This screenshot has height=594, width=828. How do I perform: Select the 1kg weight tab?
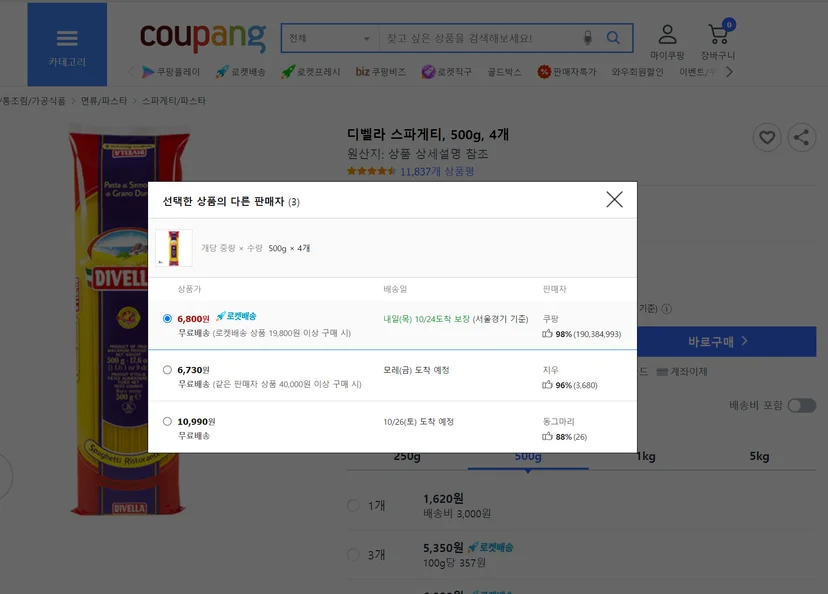(x=646, y=456)
